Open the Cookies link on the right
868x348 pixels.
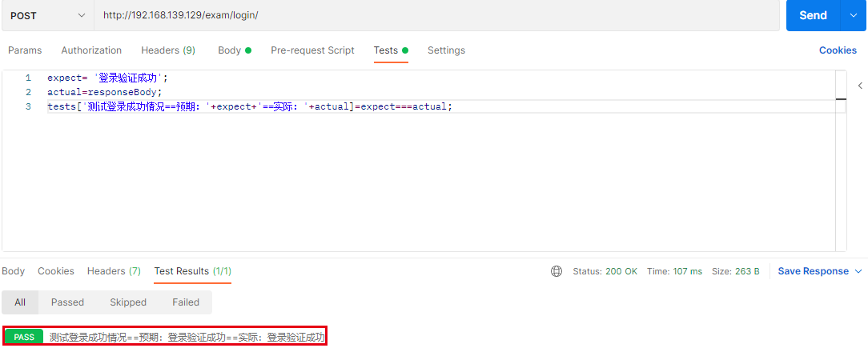click(838, 50)
